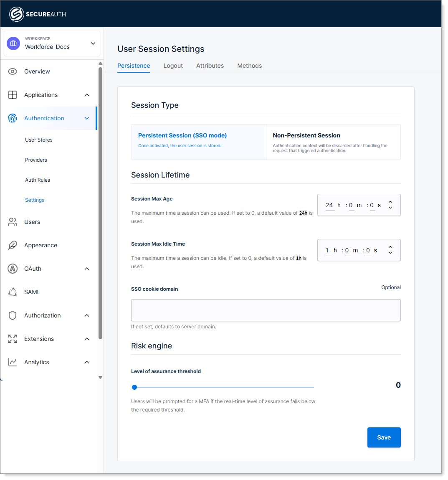Click the Users people icon

click(13, 222)
